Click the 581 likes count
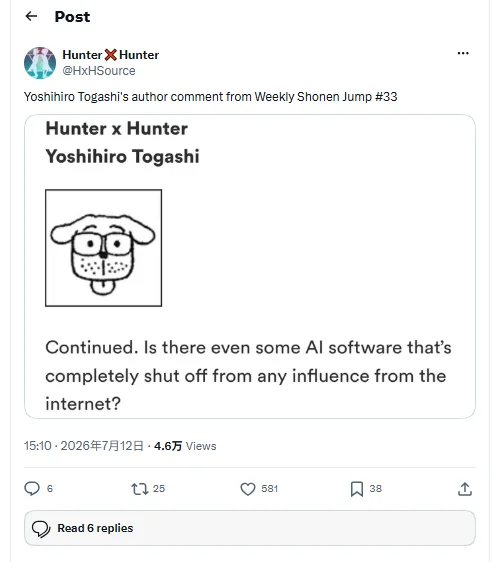This screenshot has width=497, height=562. 269,489
